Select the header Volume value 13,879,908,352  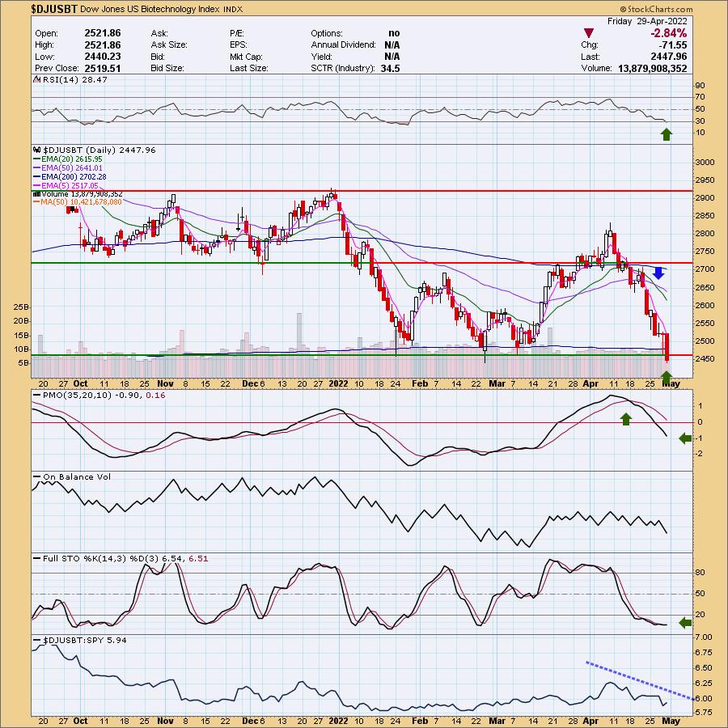pyautogui.click(x=652, y=68)
